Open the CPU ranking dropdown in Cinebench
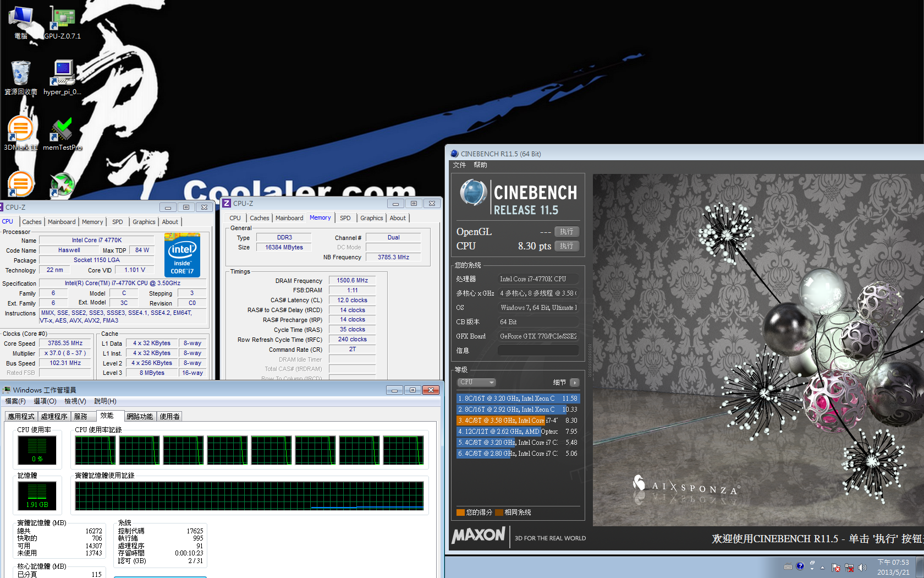The width and height of the screenshot is (924, 578). click(476, 382)
